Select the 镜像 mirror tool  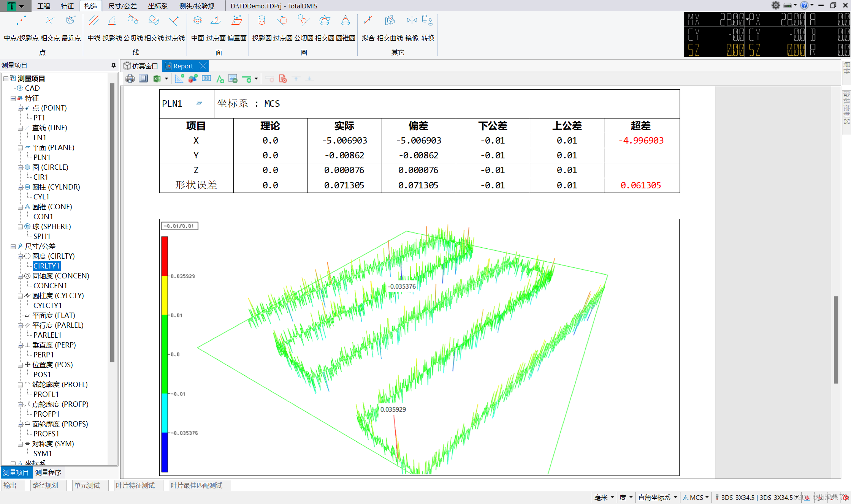[x=412, y=27]
